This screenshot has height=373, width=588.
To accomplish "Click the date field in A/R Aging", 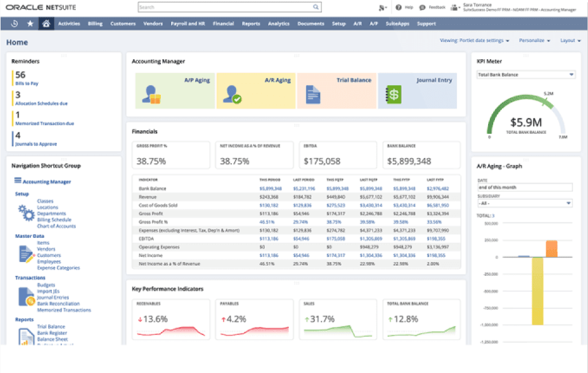I will [x=525, y=187].
